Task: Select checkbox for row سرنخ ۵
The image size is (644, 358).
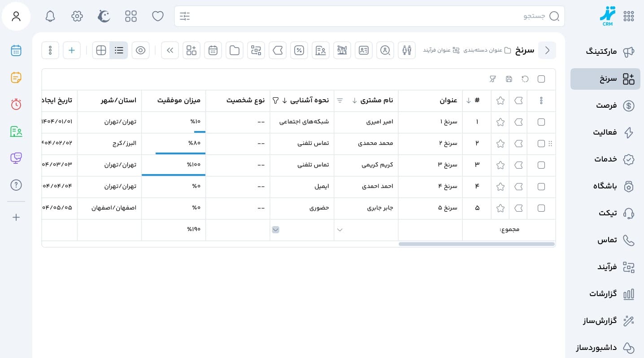Action: click(541, 208)
